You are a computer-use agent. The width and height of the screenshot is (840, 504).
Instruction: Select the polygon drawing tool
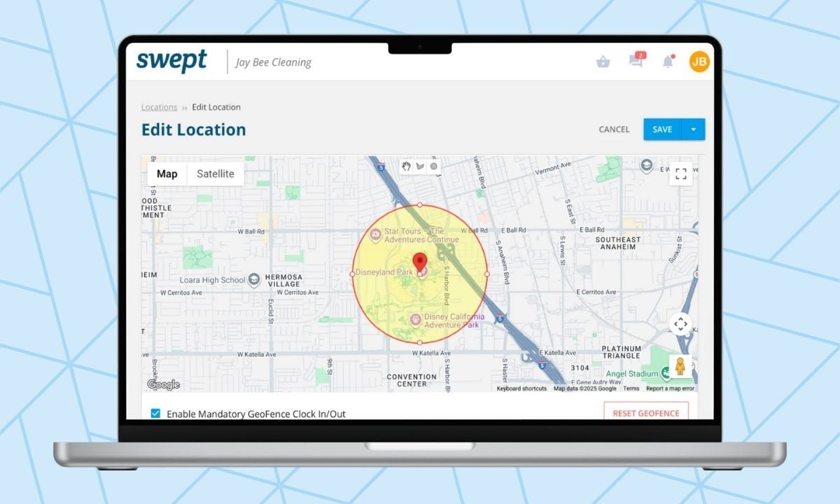pos(420,167)
